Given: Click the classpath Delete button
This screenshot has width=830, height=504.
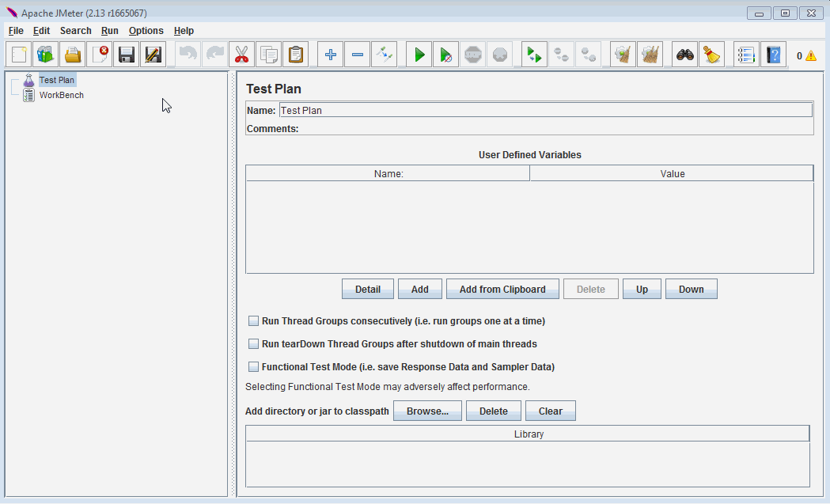Looking at the screenshot, I should click(494, 411).
